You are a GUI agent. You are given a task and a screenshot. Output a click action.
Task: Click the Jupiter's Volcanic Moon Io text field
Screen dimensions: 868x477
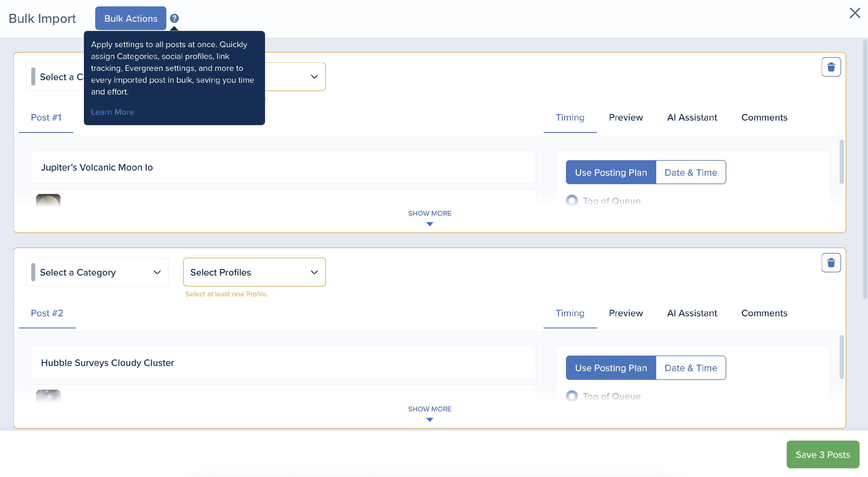tap(283, 167)
